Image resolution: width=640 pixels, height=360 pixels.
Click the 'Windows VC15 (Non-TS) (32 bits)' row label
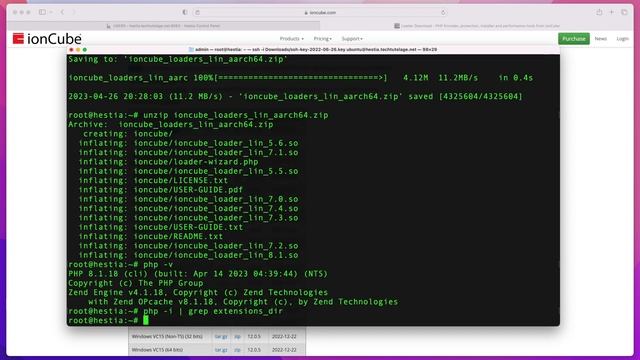coord(167,337)
